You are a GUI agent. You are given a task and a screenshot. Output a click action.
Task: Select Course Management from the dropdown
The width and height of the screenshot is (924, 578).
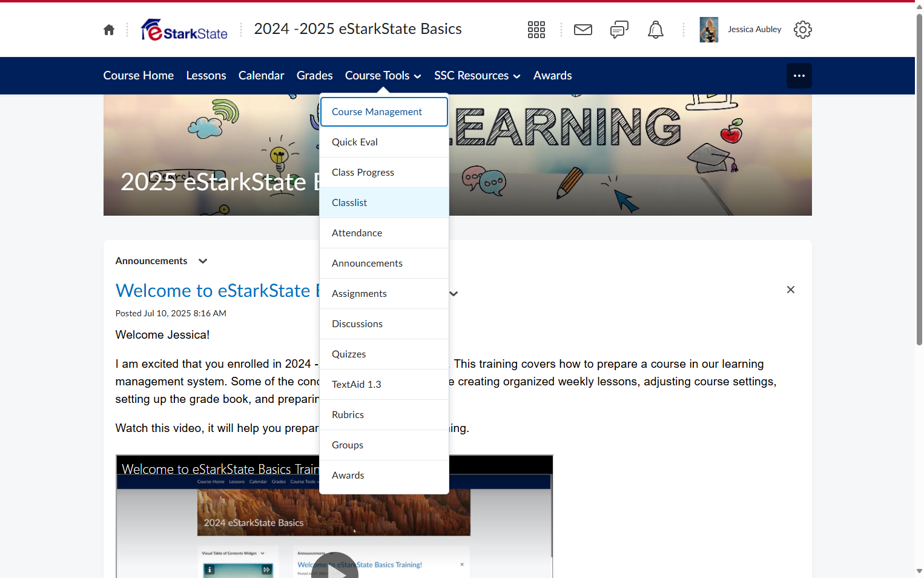click(384, 112)
